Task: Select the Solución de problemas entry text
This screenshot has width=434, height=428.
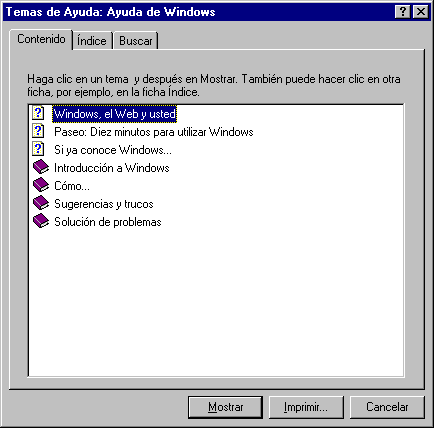Action: pyautogui.click(x=108, y=222)
